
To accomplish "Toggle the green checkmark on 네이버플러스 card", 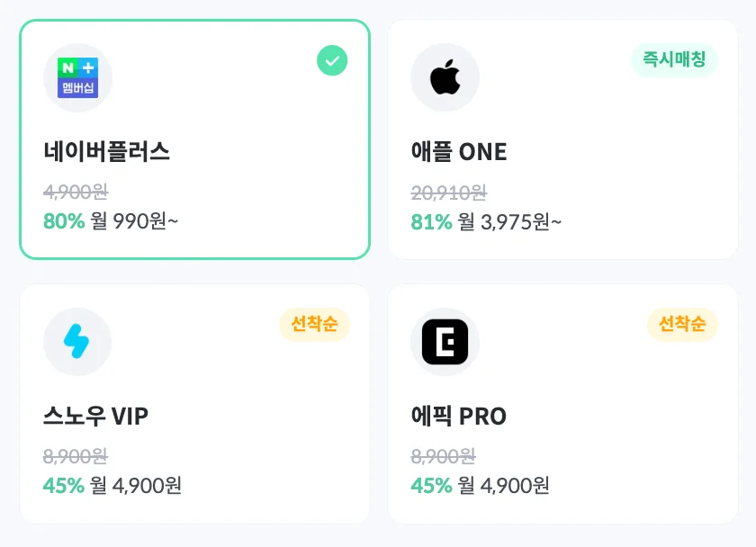I will (x=331, y=60).
